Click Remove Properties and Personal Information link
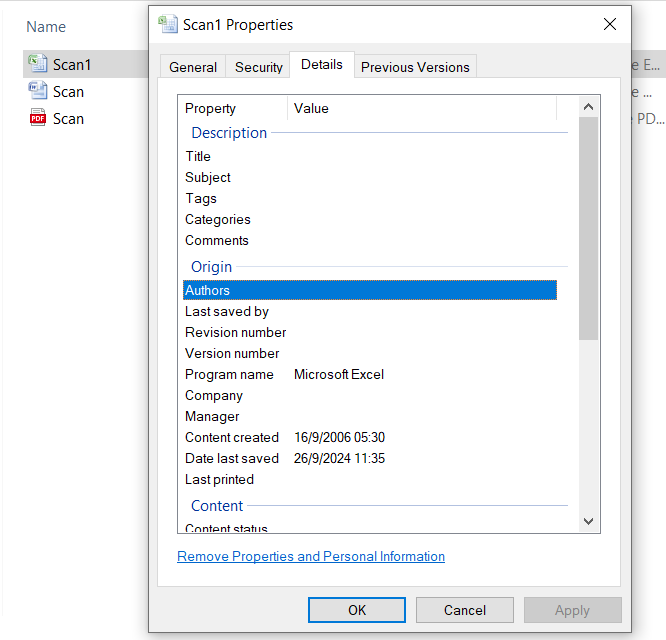 click(311, 556)
